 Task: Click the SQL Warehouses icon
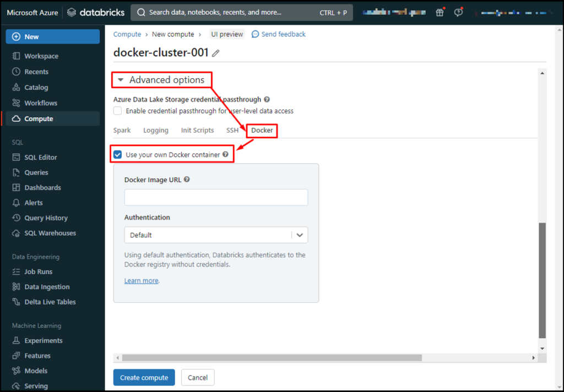[16, 233]
